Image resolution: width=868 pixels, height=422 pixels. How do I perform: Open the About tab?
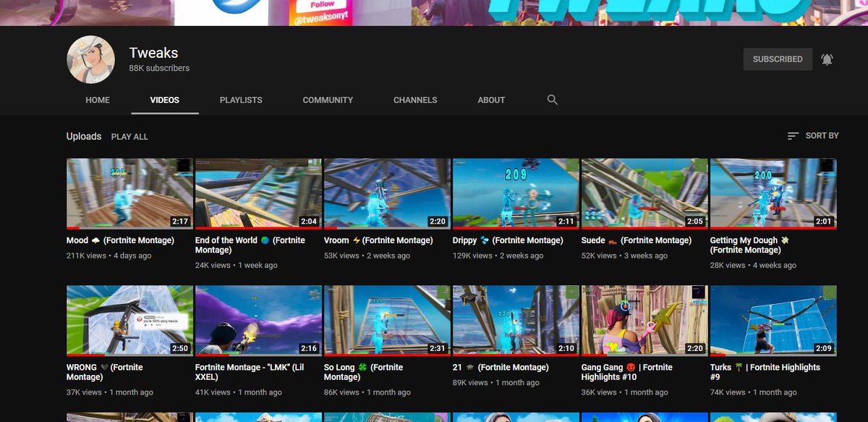pos(491,100)
